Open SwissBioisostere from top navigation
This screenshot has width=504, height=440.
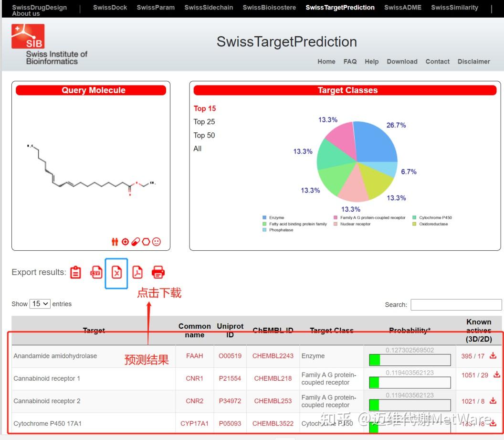(x=269, y=7)
